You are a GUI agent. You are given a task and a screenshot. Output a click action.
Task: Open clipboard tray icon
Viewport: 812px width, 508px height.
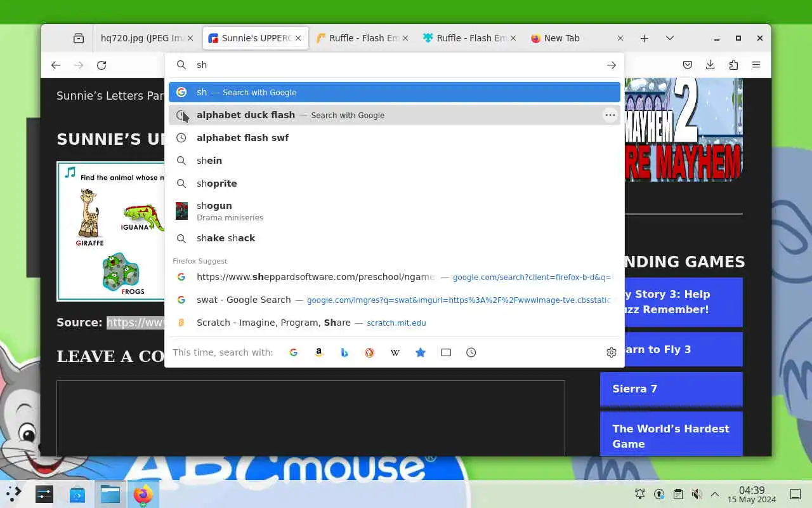(x=678, y=494)
